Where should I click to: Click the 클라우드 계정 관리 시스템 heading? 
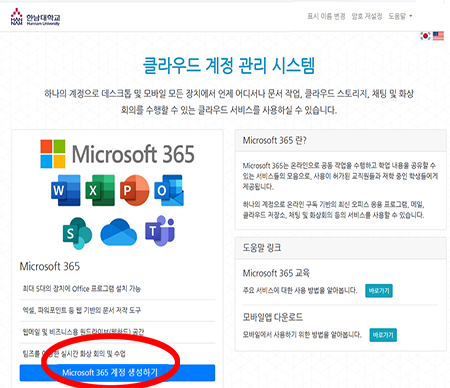[x=229, y=65]
